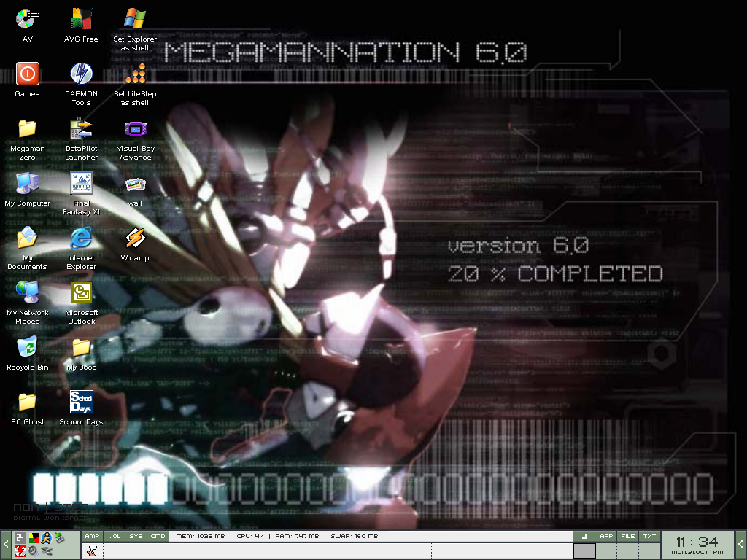Click the CPU: 4% readout

tap(250, 536)
